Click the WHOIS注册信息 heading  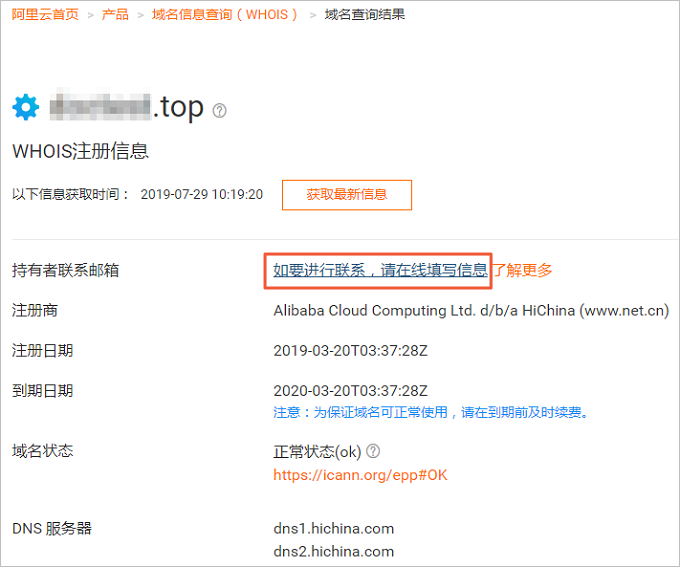81,151
